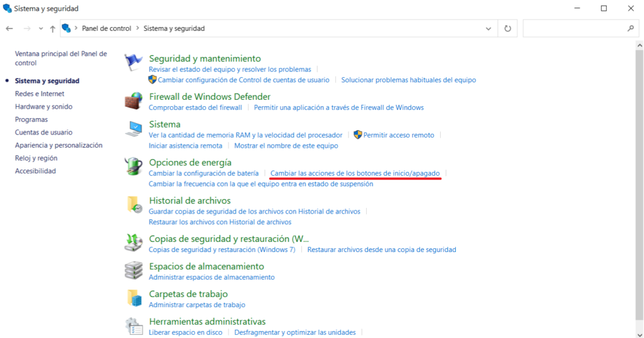The image size is (644, 338).
Task: Open the Sistema heading link
Action: (x=165, y=124)
